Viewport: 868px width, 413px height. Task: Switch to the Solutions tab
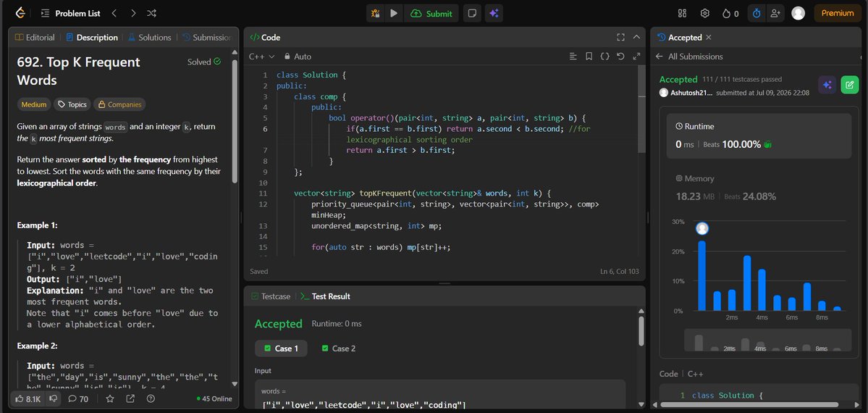click(149, 38)
